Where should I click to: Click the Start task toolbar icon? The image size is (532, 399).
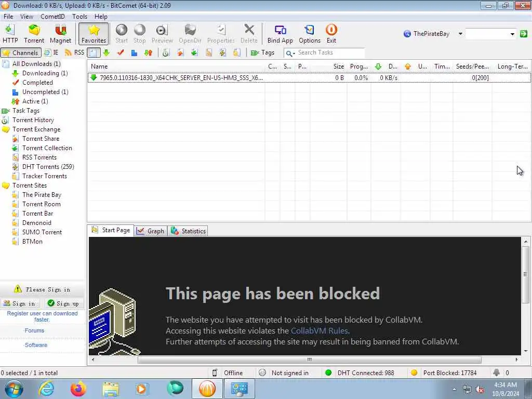[122, 34]
